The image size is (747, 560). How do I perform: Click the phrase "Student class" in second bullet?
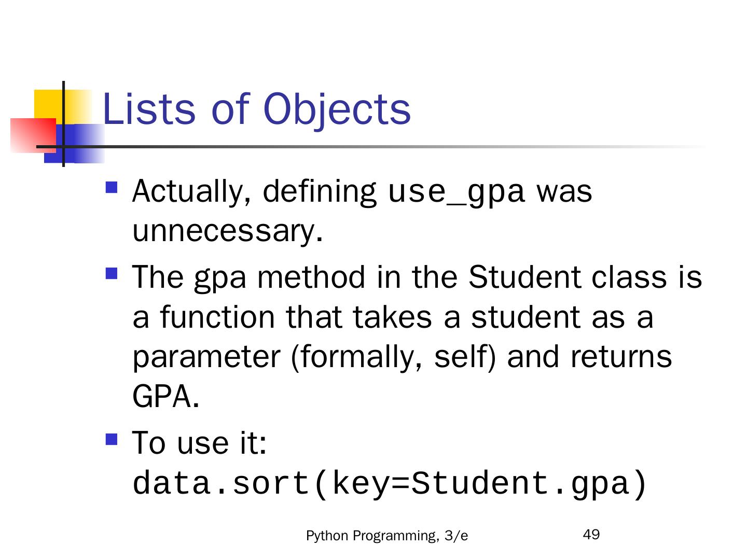tap(566, 277)
